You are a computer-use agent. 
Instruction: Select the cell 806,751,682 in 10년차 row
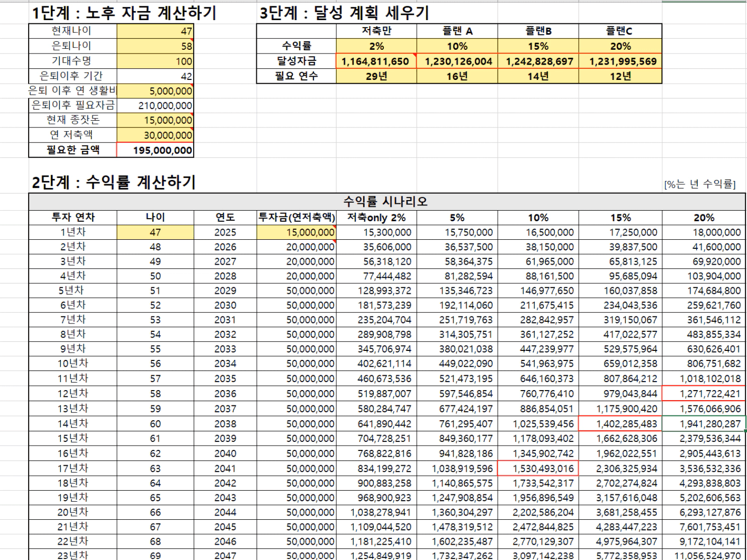pyautogui.click(x=704, y=364)
